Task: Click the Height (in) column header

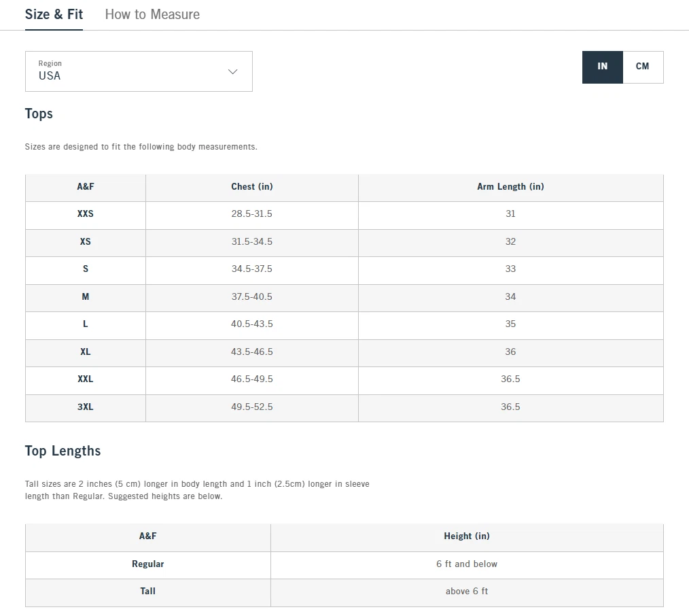Action: (x=467, y=536)
